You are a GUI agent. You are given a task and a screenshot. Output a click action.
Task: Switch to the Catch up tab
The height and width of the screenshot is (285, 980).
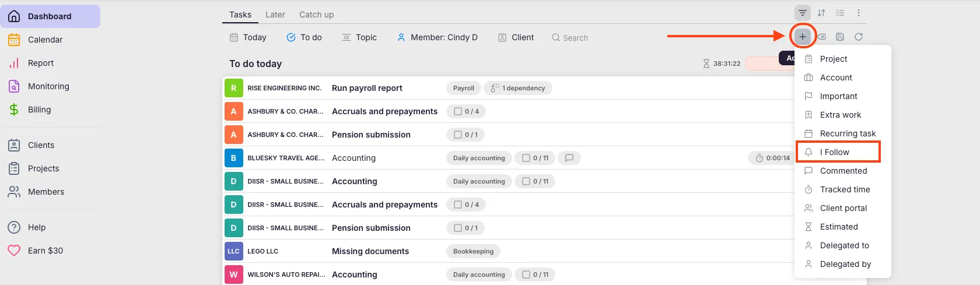coord(316,15)
